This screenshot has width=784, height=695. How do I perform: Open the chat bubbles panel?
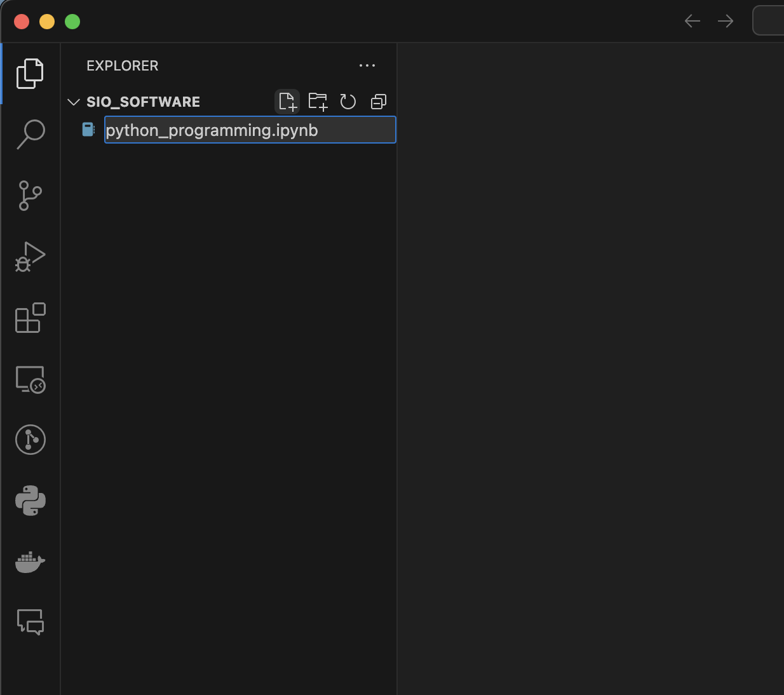[30, 622]
